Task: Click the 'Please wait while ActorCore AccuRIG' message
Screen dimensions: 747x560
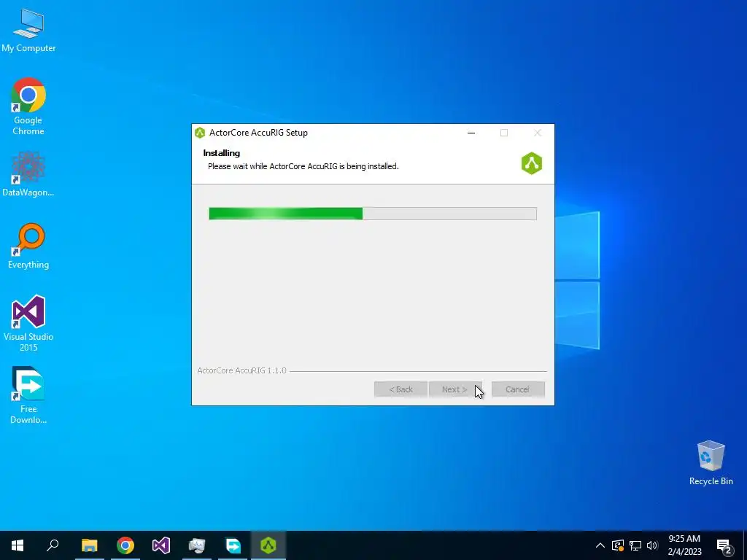Action: [303, 166]
